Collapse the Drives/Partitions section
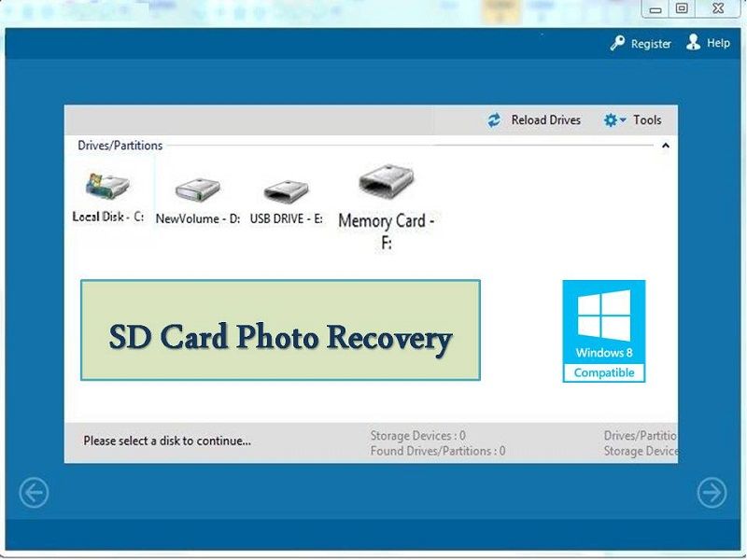The width and height of the screenshot is (747, 560). tap(666, 146)
